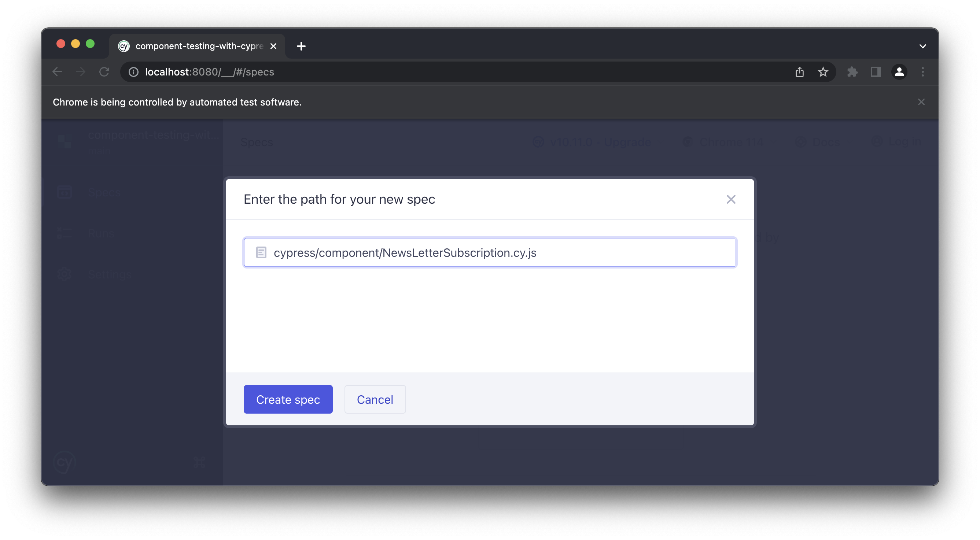
Task: Reload the page with the refresh icon
Action: [104, 72]
